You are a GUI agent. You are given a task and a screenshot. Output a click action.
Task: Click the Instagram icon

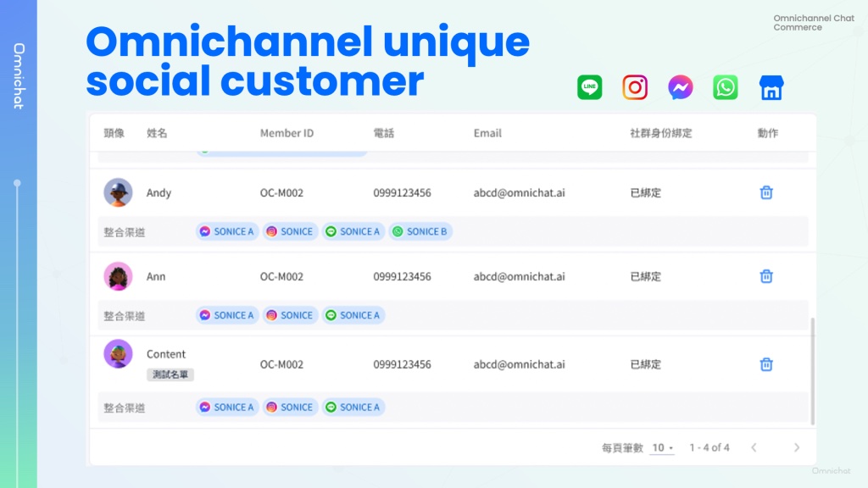[635, 87]
